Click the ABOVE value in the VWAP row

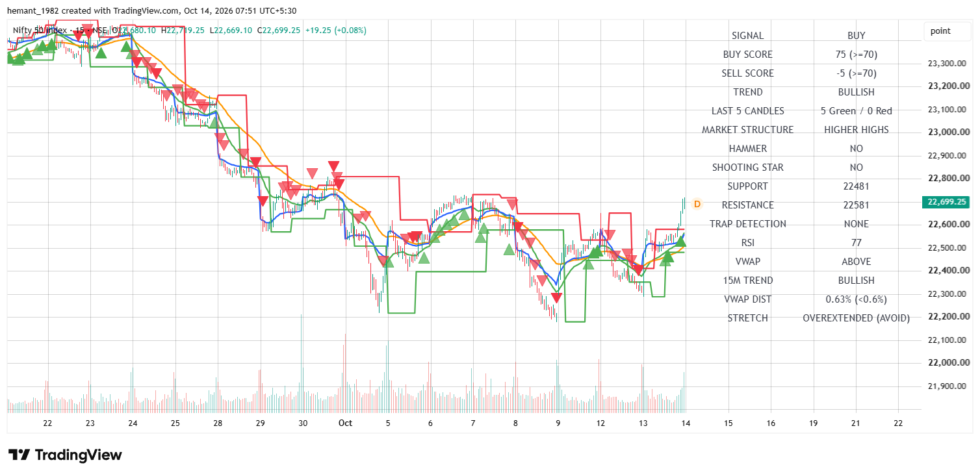(x=857, y=262)
